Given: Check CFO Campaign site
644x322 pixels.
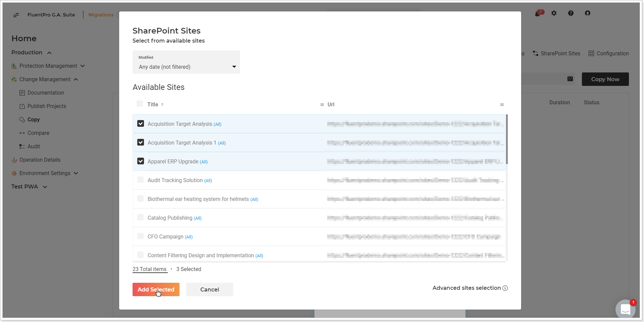Looking at the screenshot, I should [x=141, y=236].
